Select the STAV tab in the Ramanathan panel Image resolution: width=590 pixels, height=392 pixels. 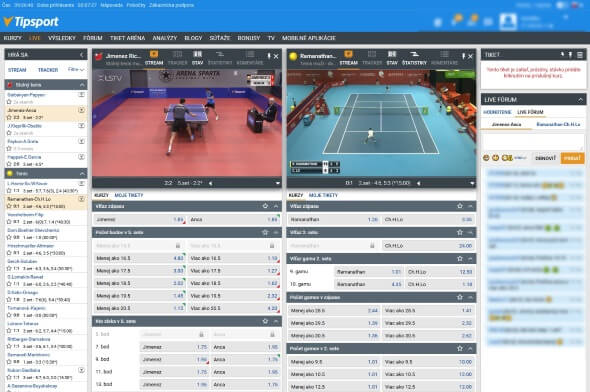click(392, 58)
